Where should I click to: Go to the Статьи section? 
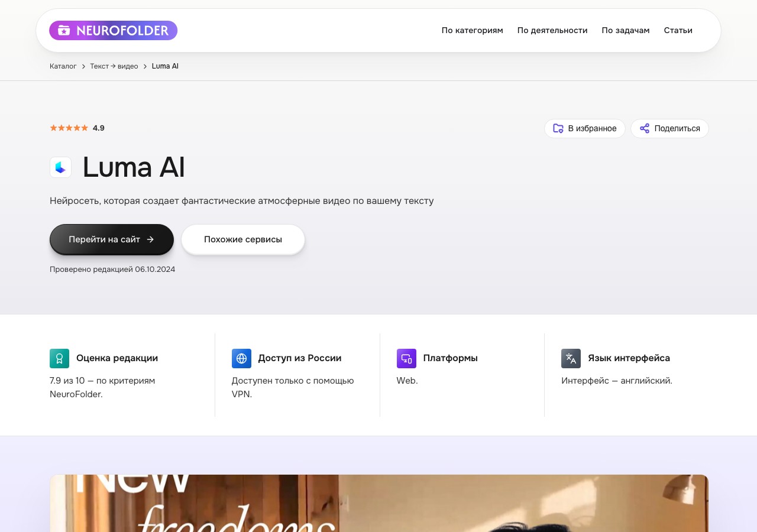click(x=678, y=30)
